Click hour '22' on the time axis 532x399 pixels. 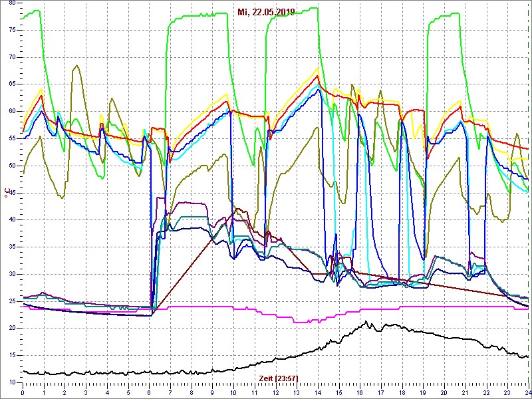coord(486,392)
